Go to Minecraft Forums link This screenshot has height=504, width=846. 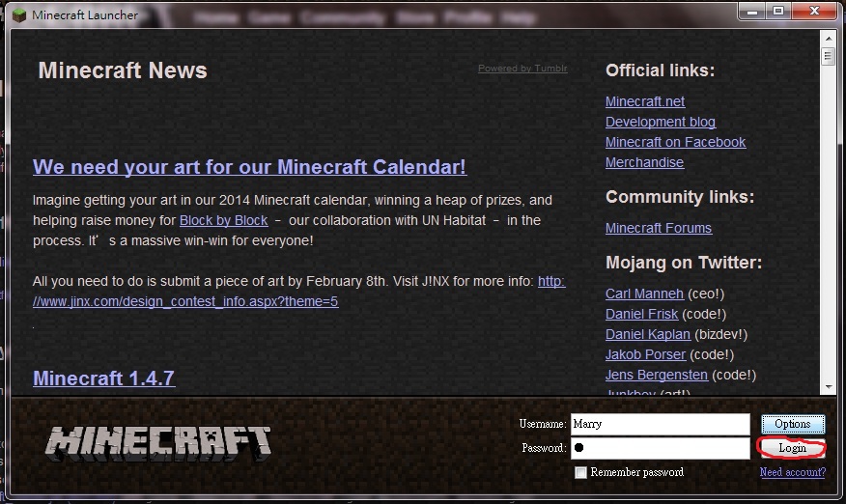pos(659,228)
